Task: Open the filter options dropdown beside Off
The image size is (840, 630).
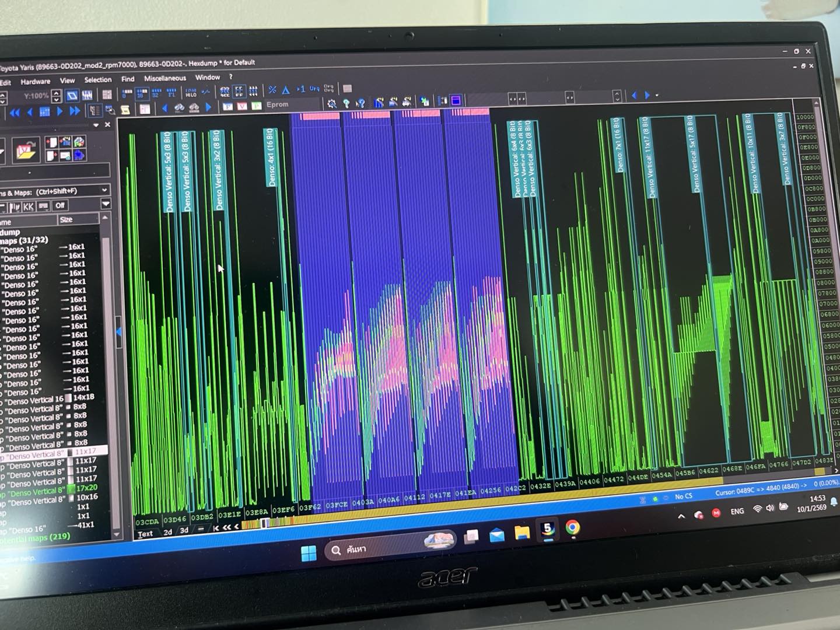Action: pos(106,204)
